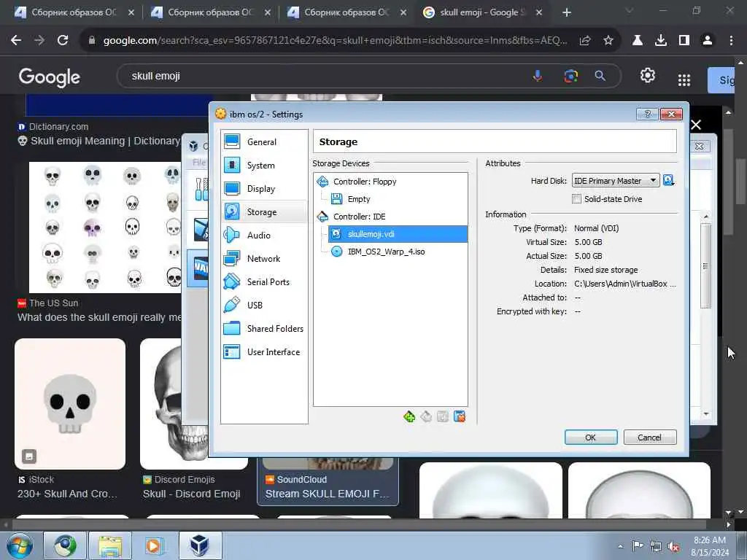Open Stream SKULL EMOJI SoundCloud result

click(x=327, y=494)
